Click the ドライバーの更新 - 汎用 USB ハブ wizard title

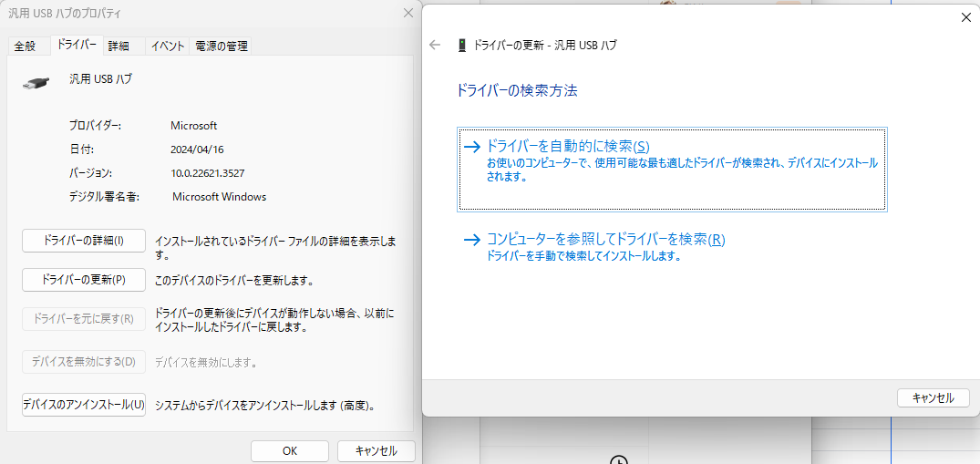tap(546, 45)
